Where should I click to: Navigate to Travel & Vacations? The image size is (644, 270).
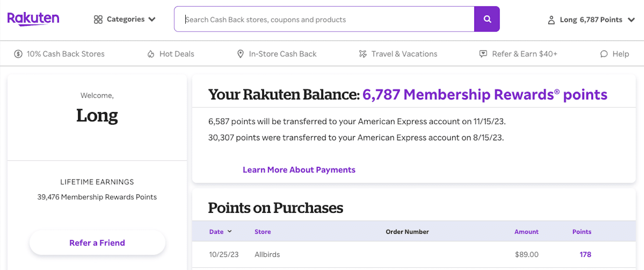tap(404, 53)
